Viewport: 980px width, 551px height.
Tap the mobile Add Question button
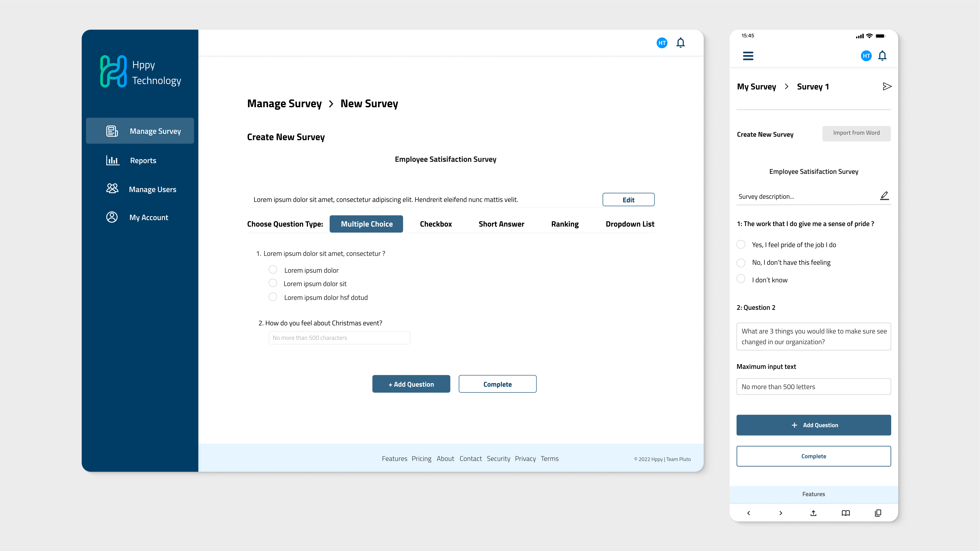[x=814, y=425]
